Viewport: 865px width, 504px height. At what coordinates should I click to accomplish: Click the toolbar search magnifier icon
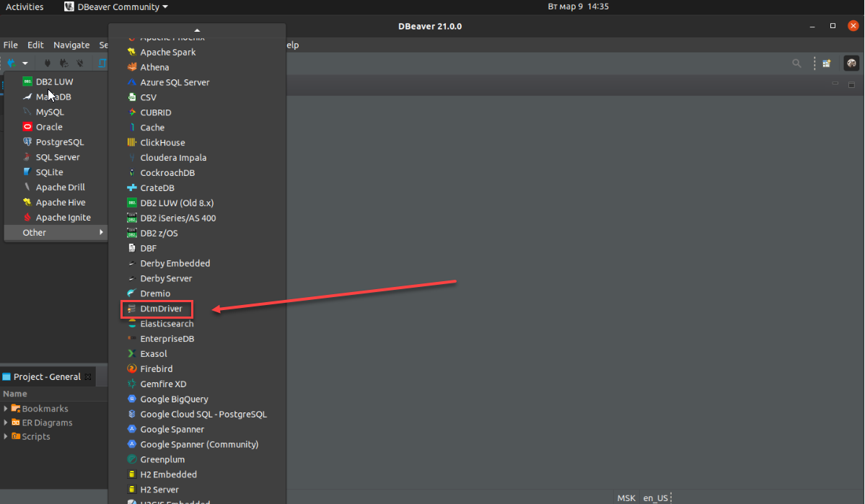coord(796,63)
